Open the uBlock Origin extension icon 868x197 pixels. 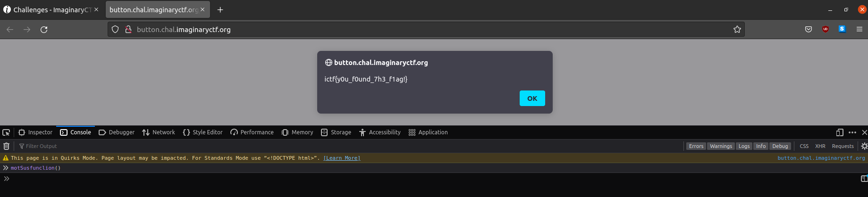click(825, 29)
